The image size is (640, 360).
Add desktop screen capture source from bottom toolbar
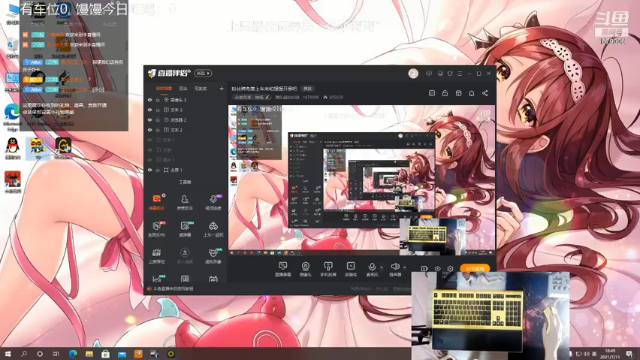(x=282, y=269)
